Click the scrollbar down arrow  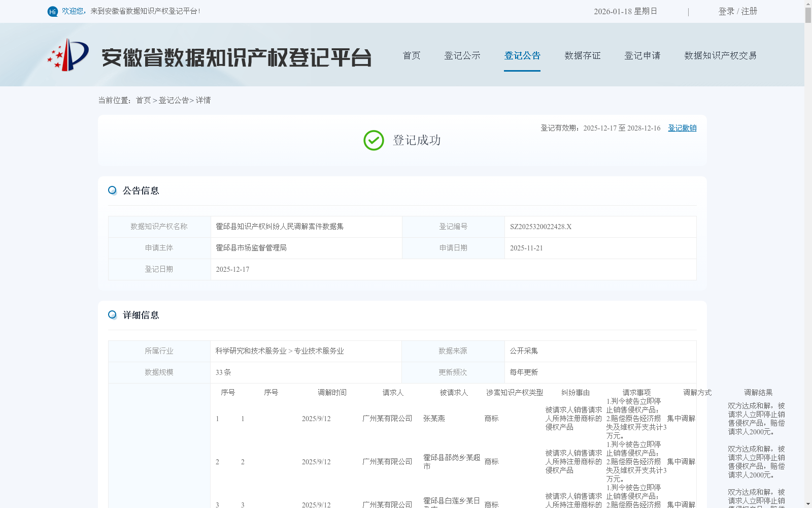808,504
